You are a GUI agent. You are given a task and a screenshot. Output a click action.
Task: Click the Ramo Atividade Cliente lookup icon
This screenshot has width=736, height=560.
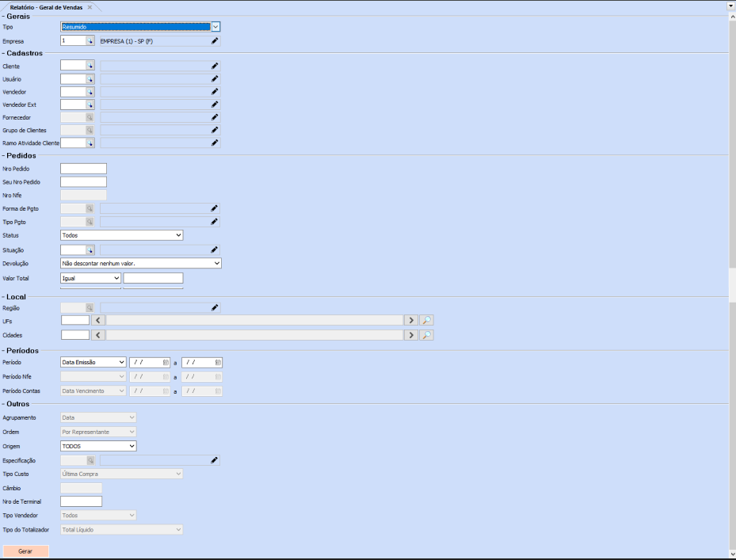point(90,143)
